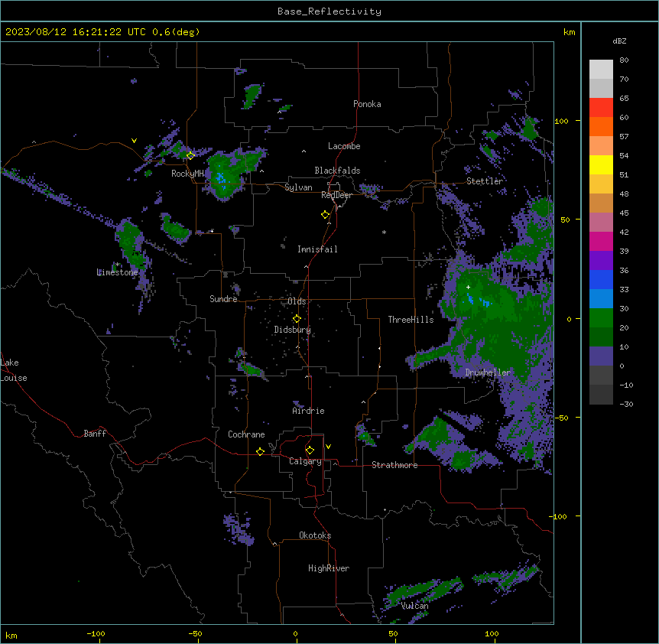659x644 pixels.
Task: Select the -30 value in the dBZ legend
Action: tap(626, 405)
